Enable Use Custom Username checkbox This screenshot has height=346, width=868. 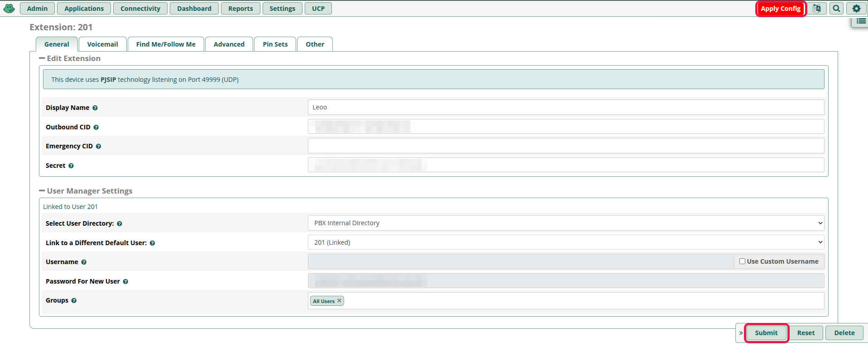coord(742,261)
